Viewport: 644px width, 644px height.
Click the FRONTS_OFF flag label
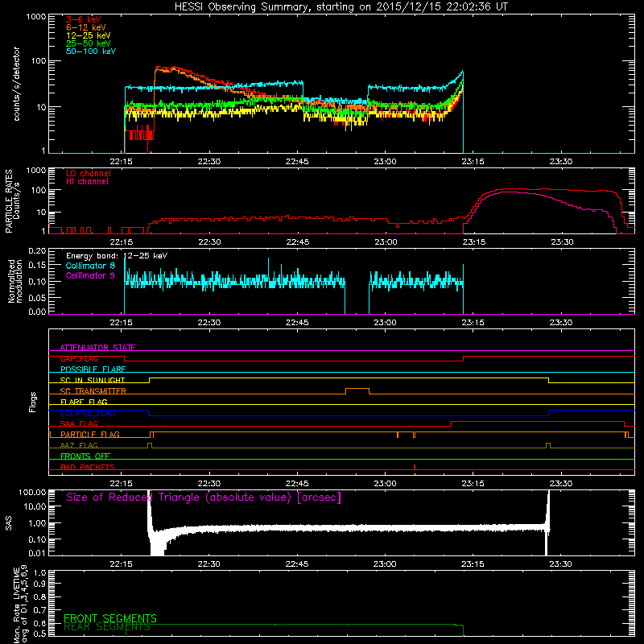(x=85, y=456)
